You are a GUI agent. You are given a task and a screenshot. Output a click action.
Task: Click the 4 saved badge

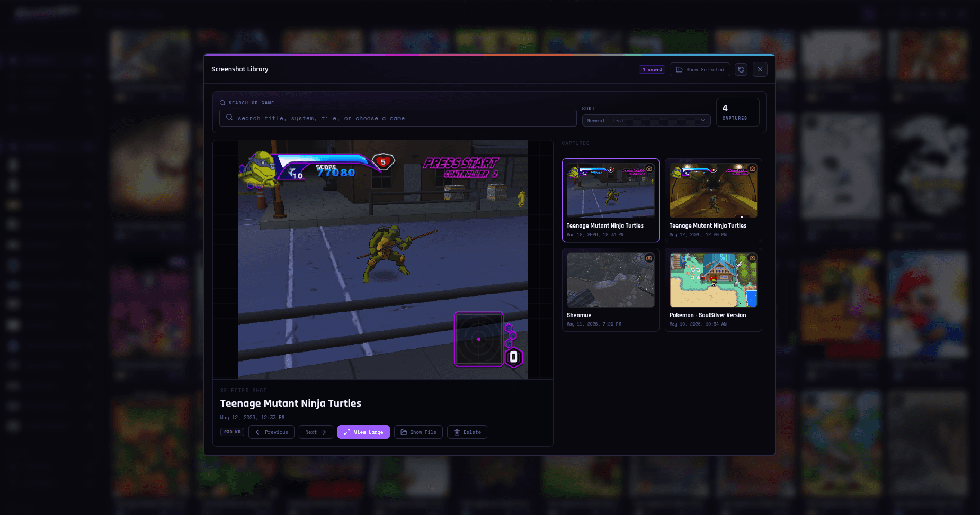pyautogui.click(x=652, y=69)
